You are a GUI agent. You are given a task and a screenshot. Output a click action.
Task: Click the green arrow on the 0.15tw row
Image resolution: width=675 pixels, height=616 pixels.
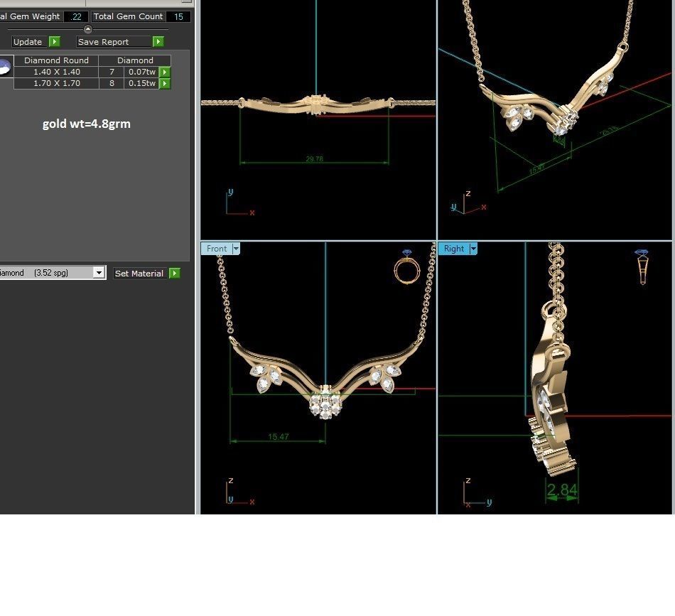pos(165,84)
